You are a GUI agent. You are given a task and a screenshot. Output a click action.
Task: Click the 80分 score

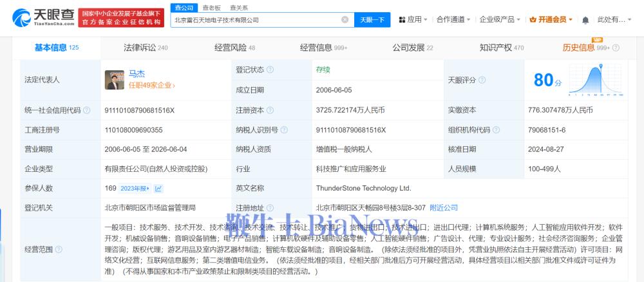547,80
